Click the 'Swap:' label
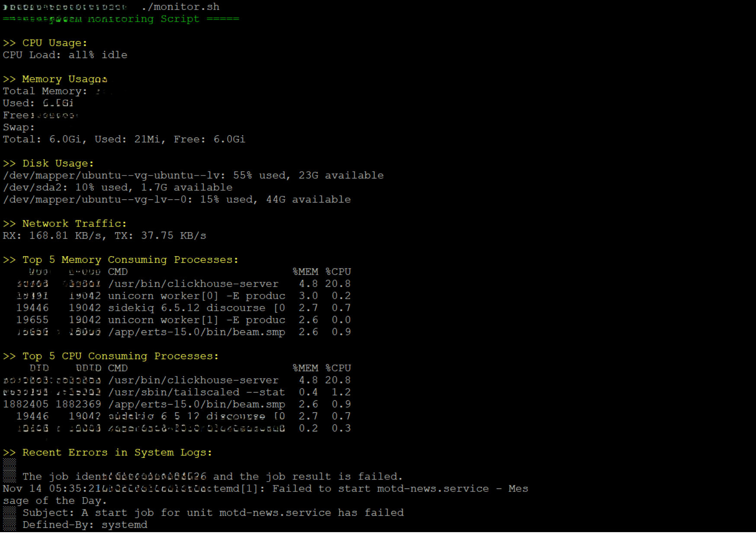 point(19,128)
